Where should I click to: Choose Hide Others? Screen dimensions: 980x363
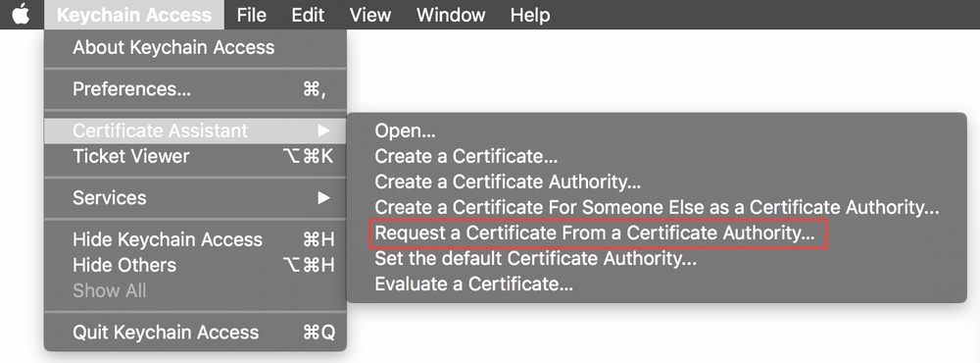[x=195, y=265]
